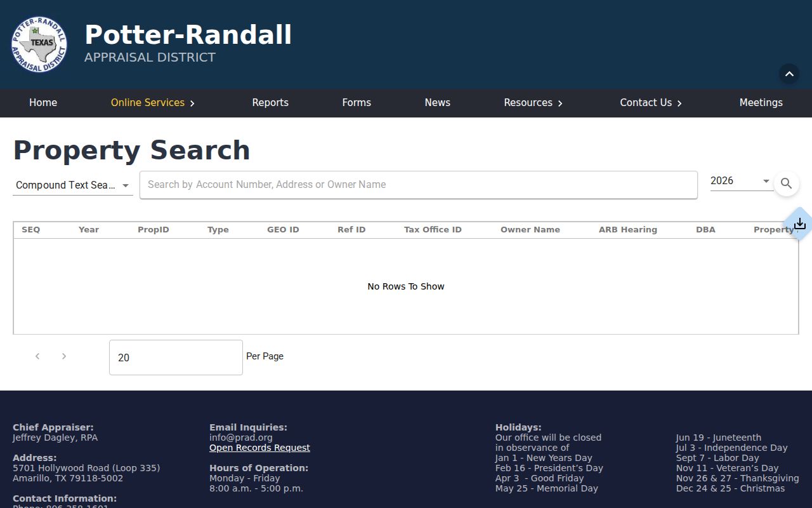Download results using the export icon

(x=799, y=224)
